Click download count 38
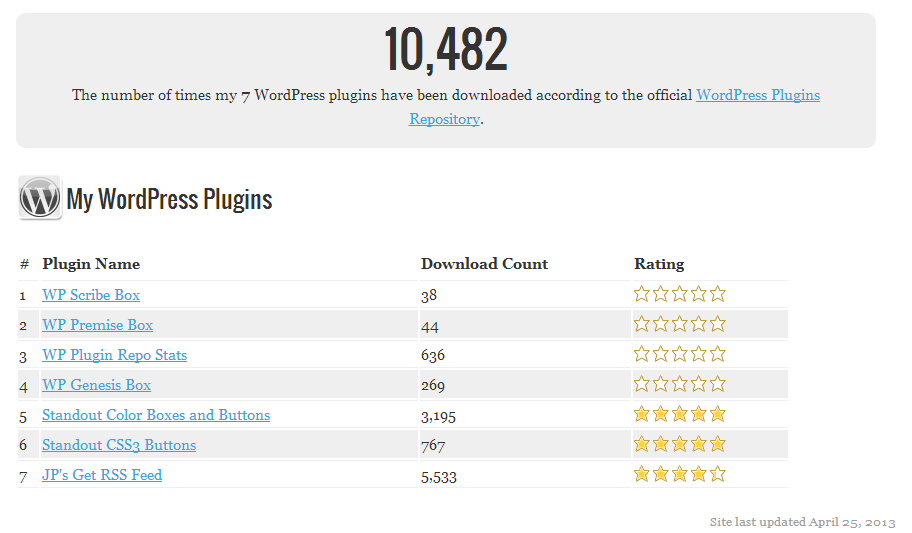This screenshot has width=912, height=533. click(429, 296)
